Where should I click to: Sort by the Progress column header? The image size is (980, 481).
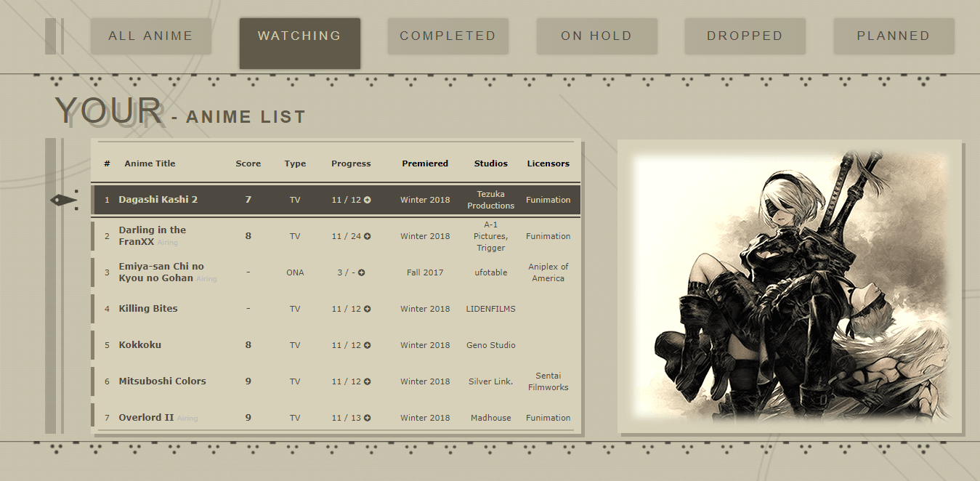coord(351,163)
